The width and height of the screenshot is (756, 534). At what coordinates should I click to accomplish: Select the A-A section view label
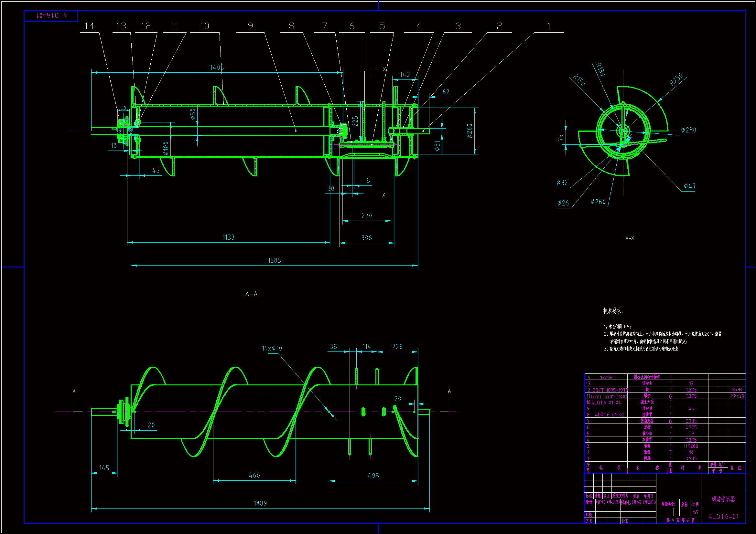click(x=251, y=294)
